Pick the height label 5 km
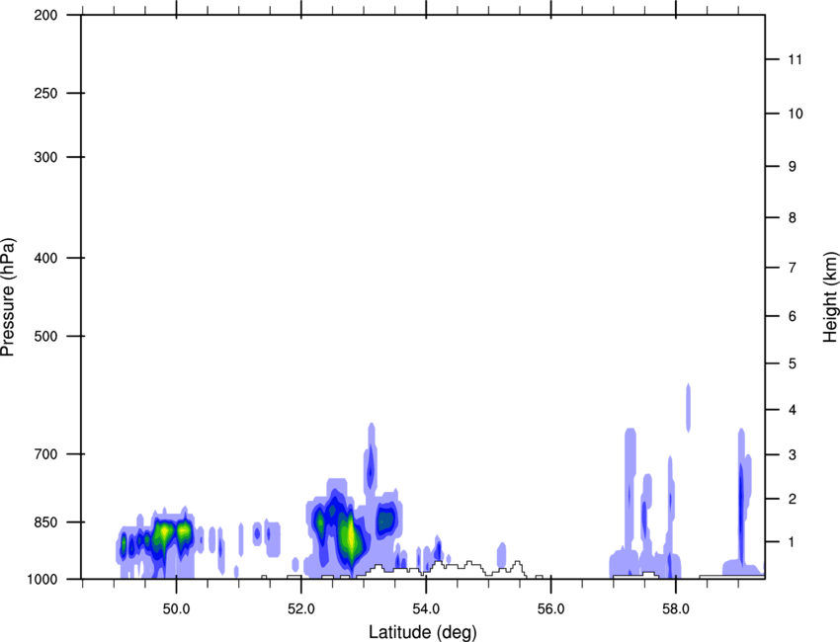Image resolution: width=840 pixels, height=642 pixels. (x=793, y=363)
